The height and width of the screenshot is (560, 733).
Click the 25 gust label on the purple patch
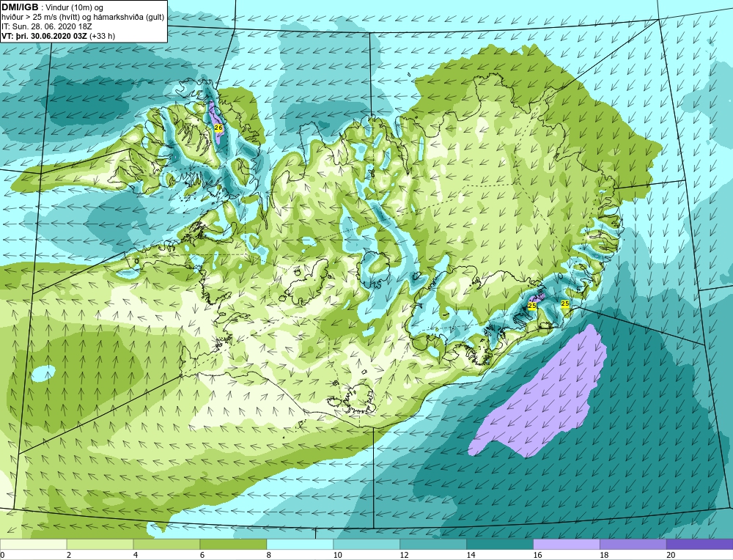tap(531, 305)
